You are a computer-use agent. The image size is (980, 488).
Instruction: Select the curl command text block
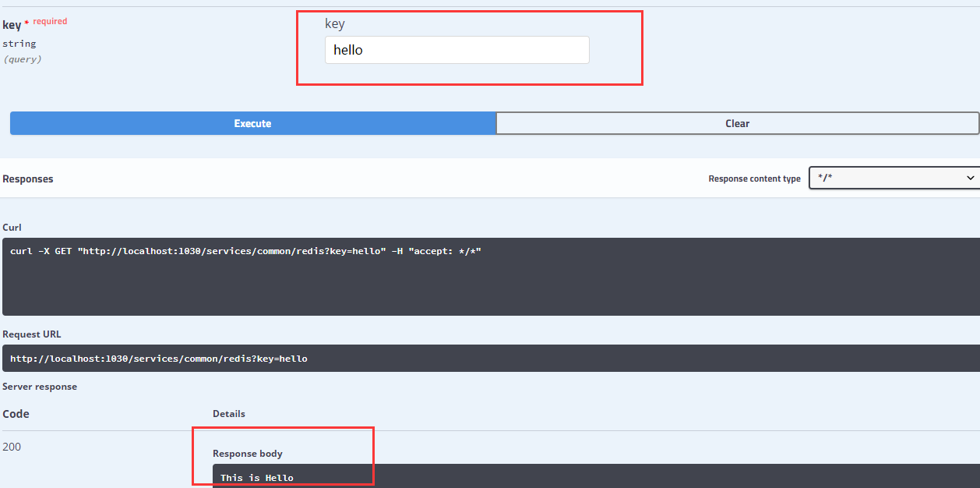(x=246, y=250)
